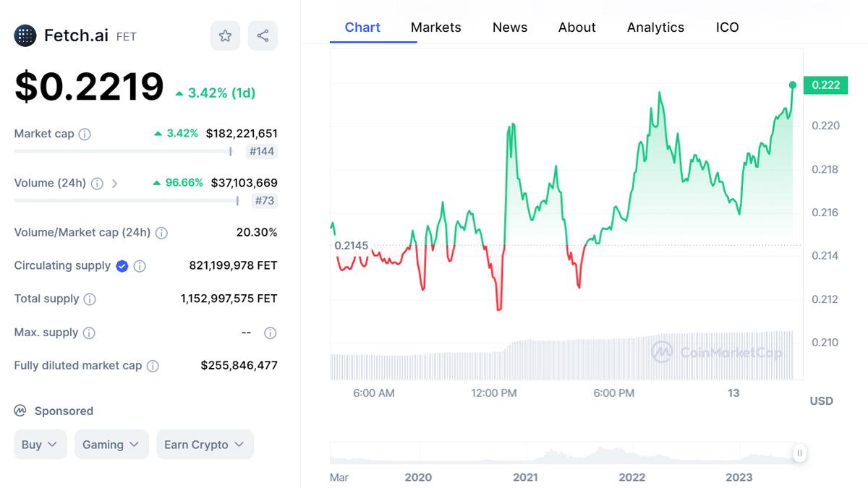The width and height of the screenshot is (868, 488).
Task: Click the 0.220 y-axis price label
Action: [x=825, y=126]
